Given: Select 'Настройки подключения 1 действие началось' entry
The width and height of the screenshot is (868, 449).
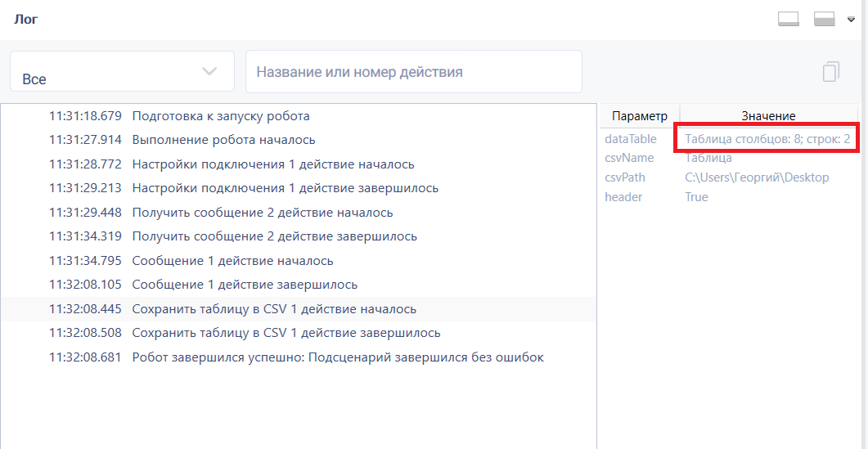Looking at the screenshot, I should (299, 164).
